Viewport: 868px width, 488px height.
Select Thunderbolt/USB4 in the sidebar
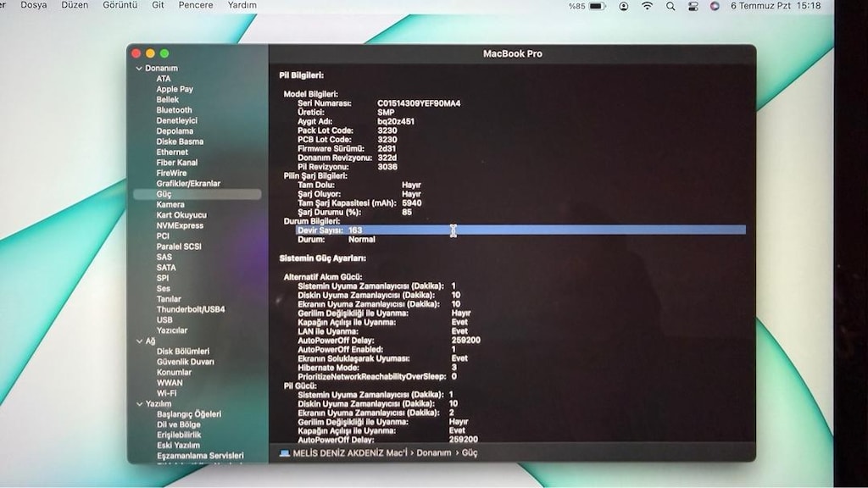(x=191, y=310)
